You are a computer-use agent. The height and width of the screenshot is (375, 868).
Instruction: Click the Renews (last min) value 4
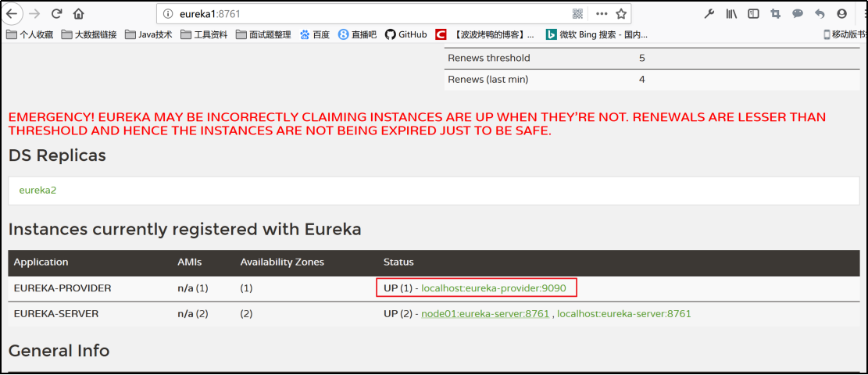pyautogui.click(x=641, y=79)
